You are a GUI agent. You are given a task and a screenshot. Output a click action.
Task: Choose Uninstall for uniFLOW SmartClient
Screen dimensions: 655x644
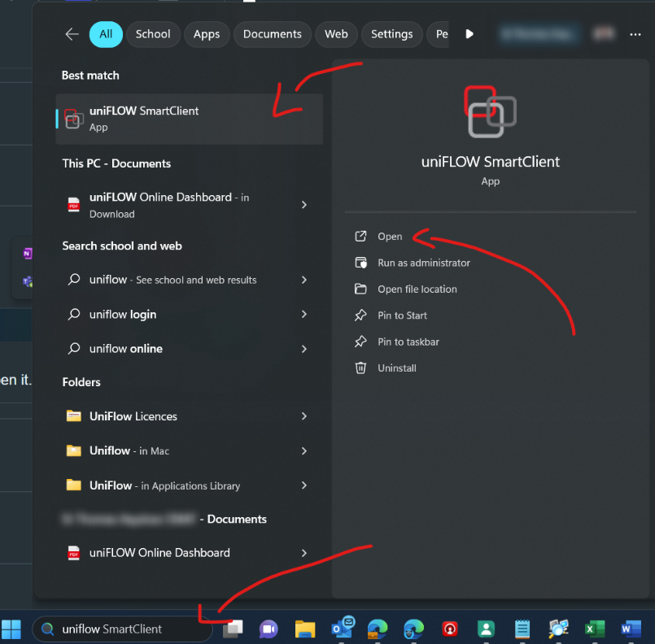(397, 368)
